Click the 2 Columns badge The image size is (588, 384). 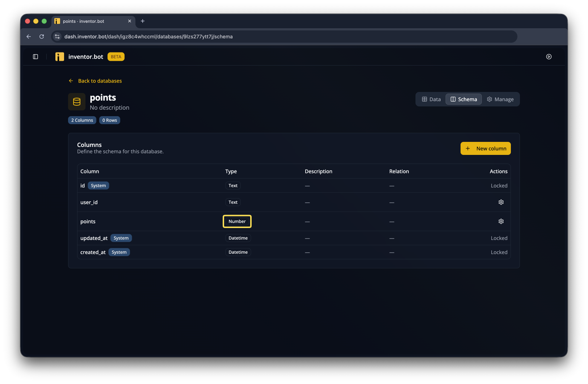pos(82,121)
